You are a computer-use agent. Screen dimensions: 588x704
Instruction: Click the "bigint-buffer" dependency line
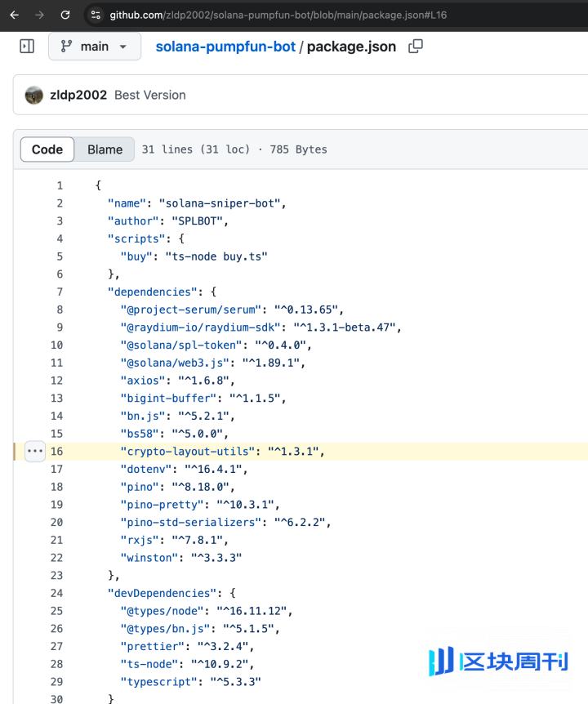[203, 399]
